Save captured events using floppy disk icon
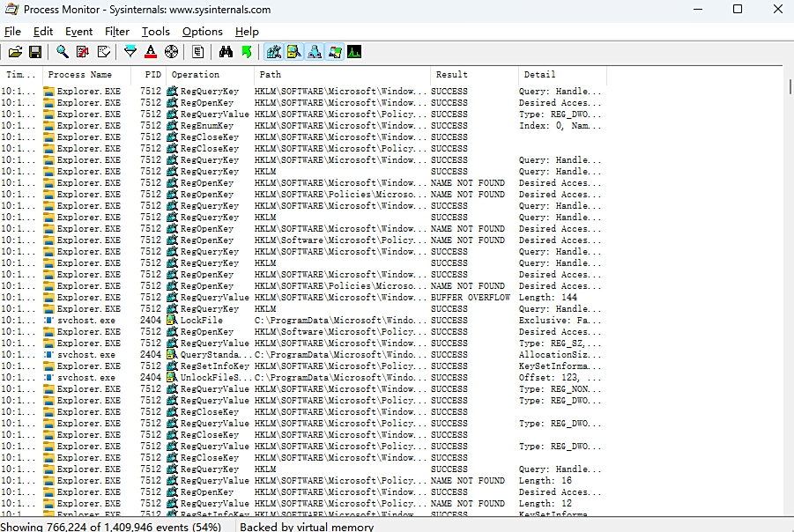This screenshot has height=532, width=794. pos(35,51)
